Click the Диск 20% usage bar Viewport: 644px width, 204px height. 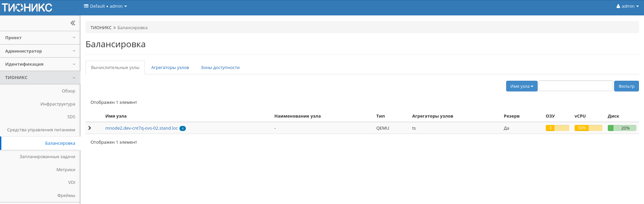pos(622,128)
